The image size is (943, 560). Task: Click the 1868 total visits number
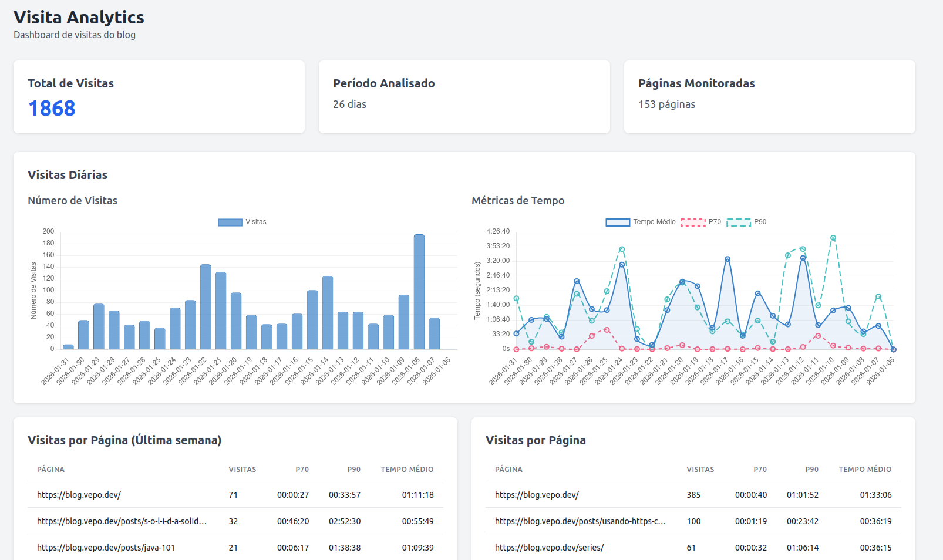52,109
